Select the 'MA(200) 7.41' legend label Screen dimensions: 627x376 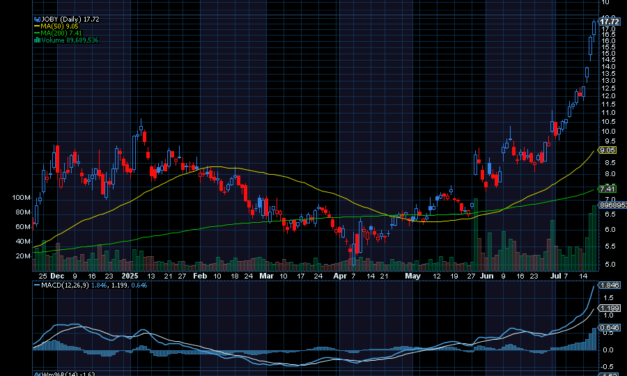pyautogui.click(x=61, y=33)
